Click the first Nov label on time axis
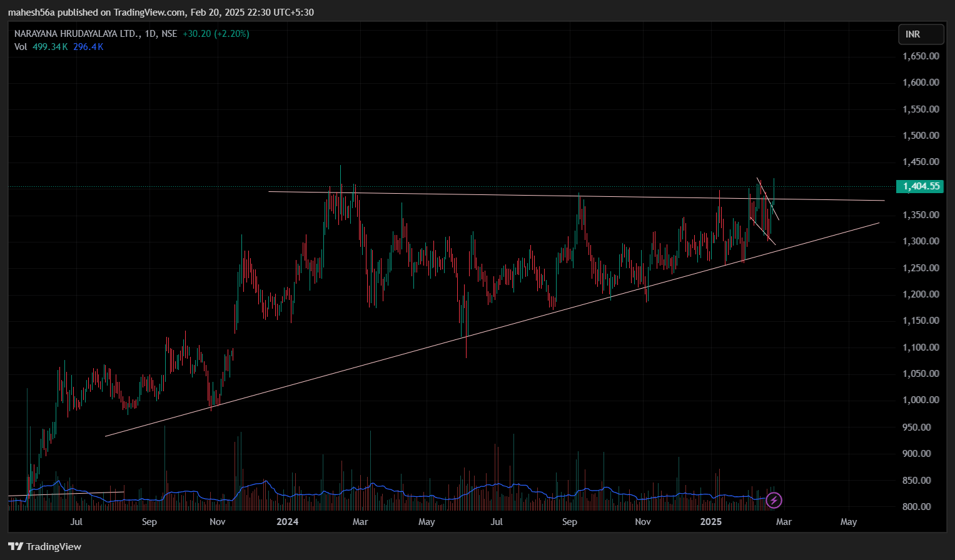This screenshot has height=560, width=955. click(218, 521)
